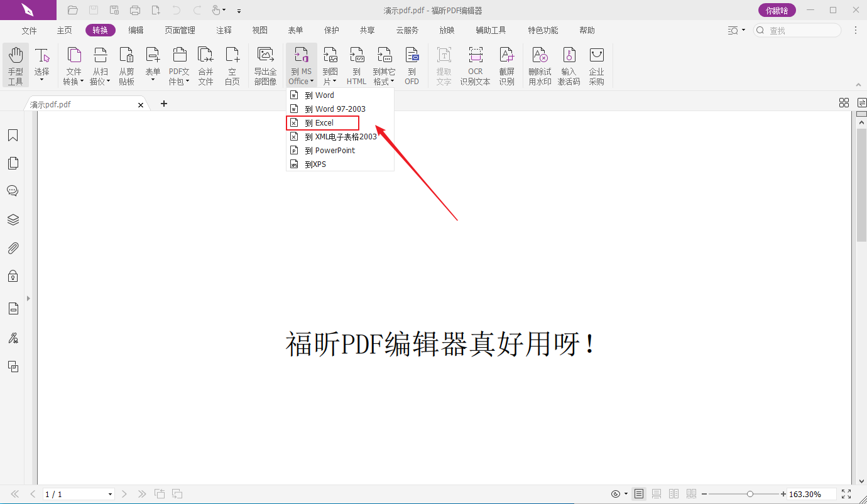Expand the page number dropdown

pos(110,495)
